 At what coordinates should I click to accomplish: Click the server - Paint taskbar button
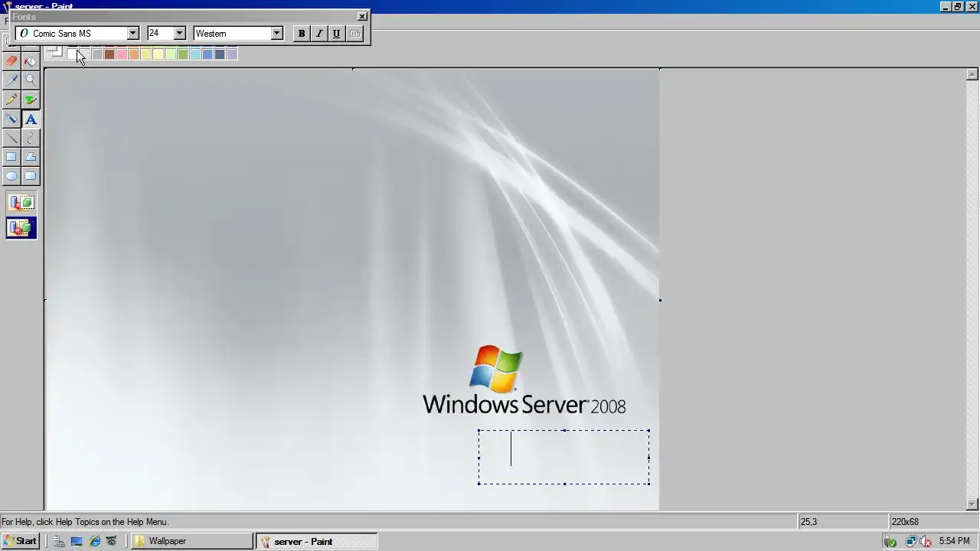click(x=316, y=541)
